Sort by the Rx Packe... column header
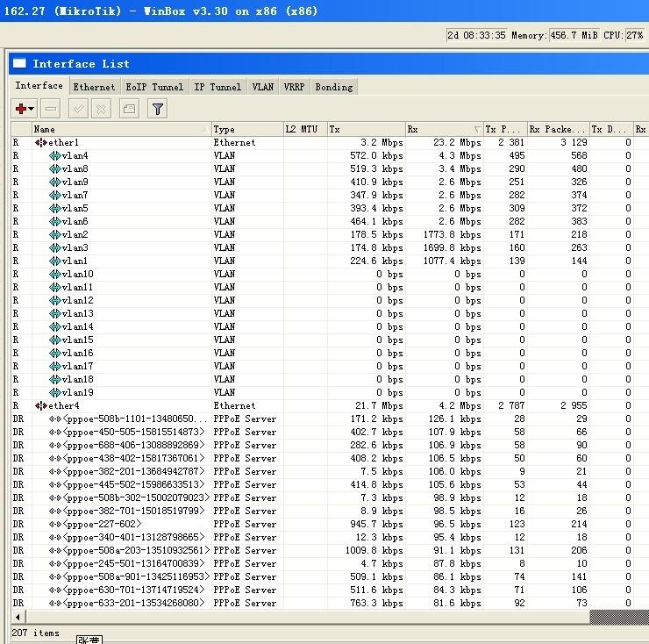 click(x=558, y=129)
